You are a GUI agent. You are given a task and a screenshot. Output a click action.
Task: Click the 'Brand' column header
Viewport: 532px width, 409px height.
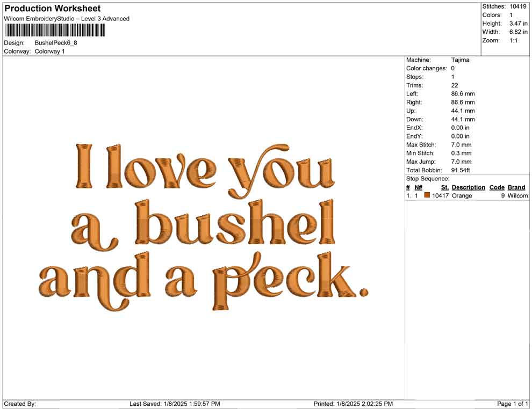[x=516, y=187]
